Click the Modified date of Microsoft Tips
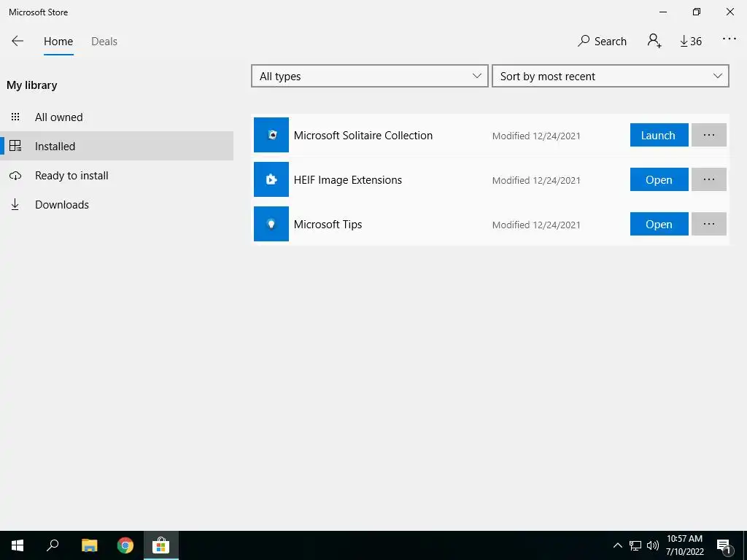 point(536,225)
